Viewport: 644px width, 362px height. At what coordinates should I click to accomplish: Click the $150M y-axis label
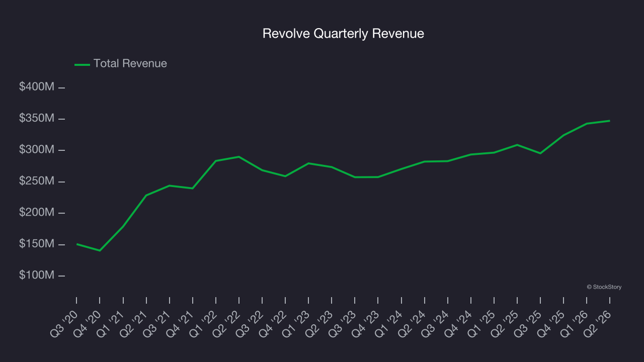coord(37,244)
